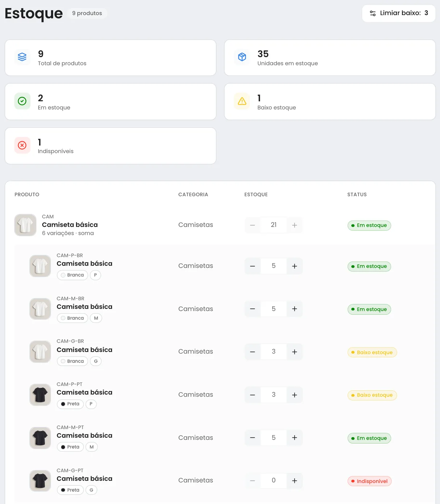Viewport: 440px width, 504px height.
Task: Increase stock for CAM-M-BR variant
Action: (295, 309)
